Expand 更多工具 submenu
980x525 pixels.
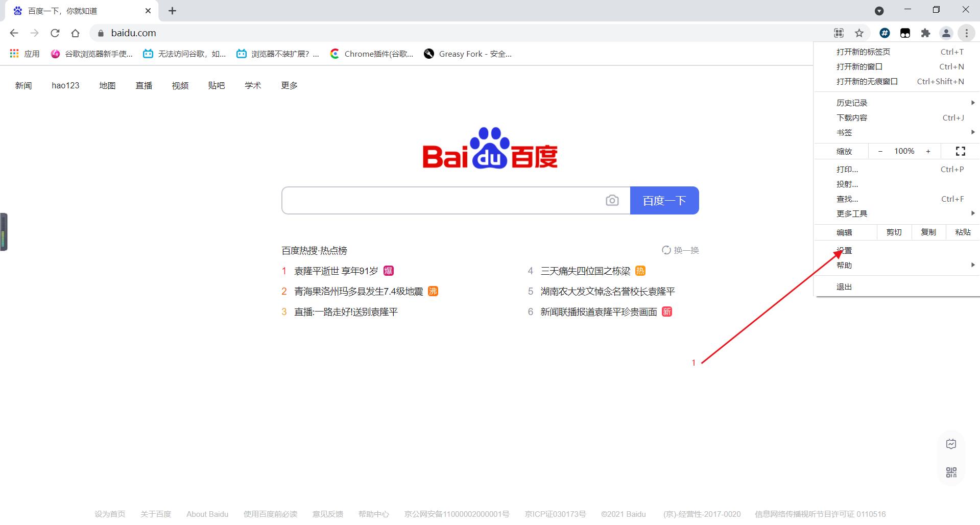coord(897,213)
